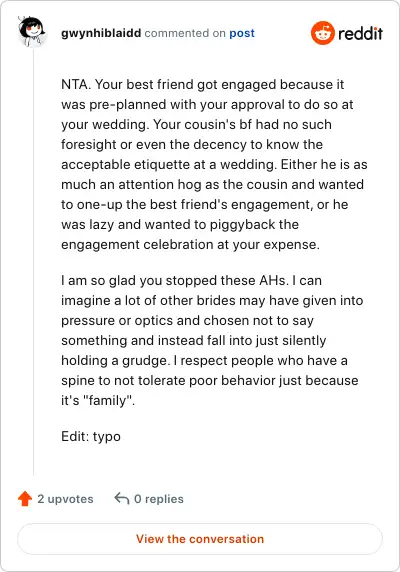Click the reply arrow icon
The height and width of the screenshot is (572, 400).
point(122,498)
